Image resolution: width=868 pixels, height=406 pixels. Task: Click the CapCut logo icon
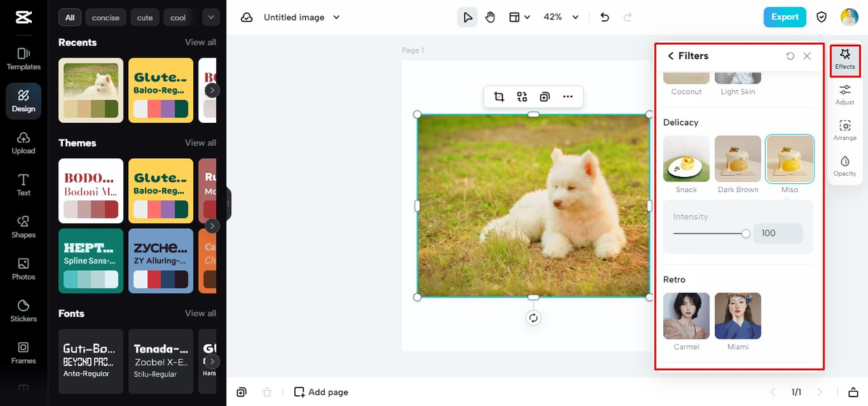pyautogui.click(x=23, y=18)
